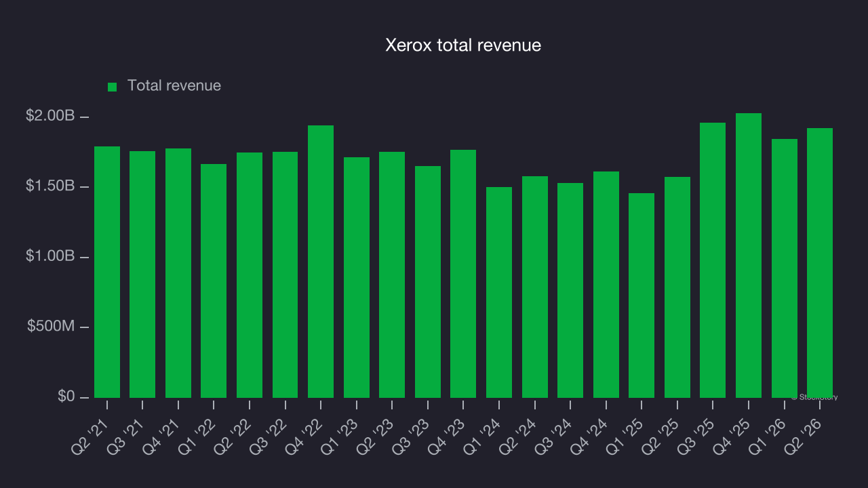The height and width of the screenshot is (488, 868).
Task: Click the $0 y-axis label
Action: 66,396
